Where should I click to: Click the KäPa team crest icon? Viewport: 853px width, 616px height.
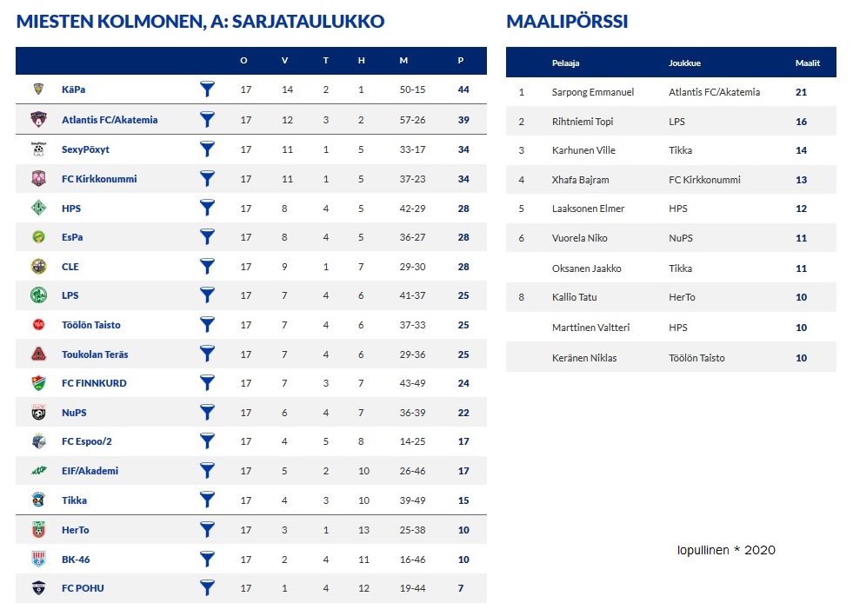click(38, 89)
